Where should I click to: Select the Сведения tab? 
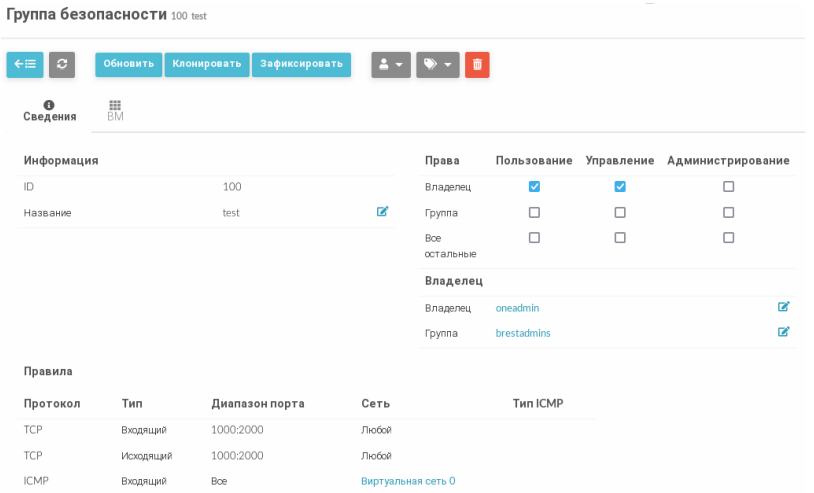49,111
